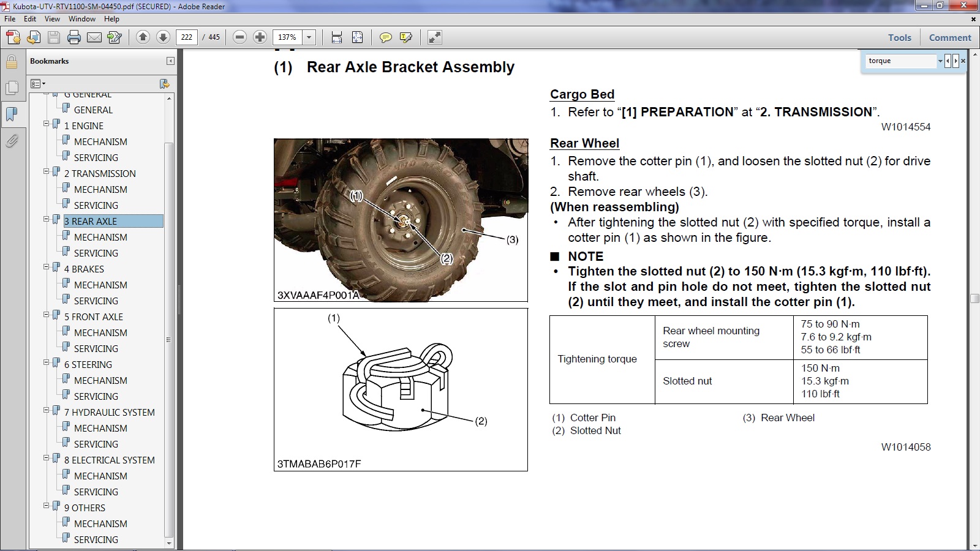Open the Comment pane
Screen dimensions: 980x551
(x=950, y=37)
